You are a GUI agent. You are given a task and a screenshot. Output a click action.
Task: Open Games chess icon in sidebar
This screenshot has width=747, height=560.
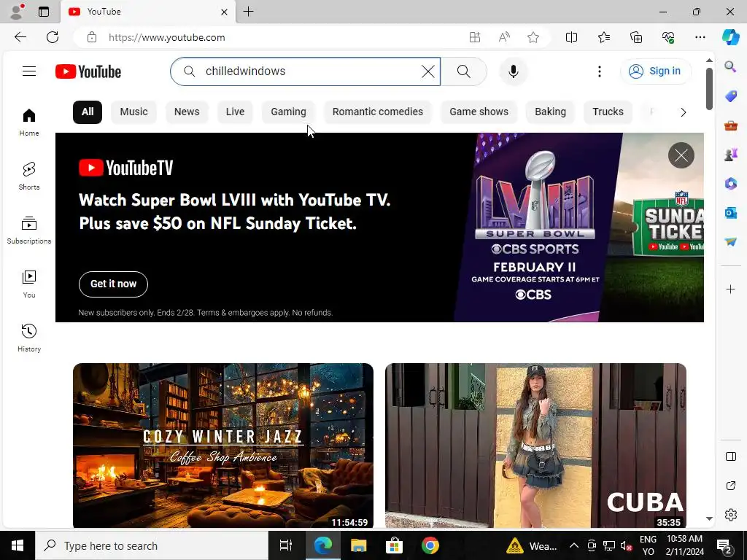pyautogui.click(x=730, y=155)
